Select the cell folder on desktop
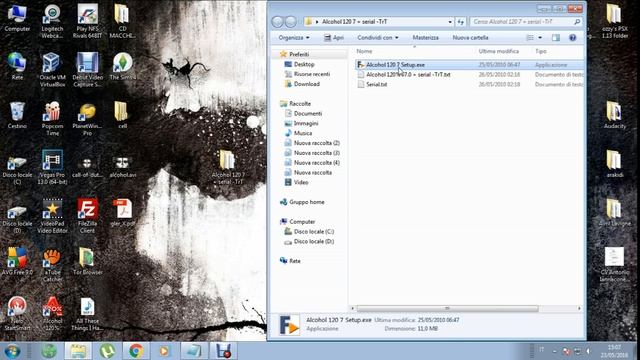 coord(122,115)
